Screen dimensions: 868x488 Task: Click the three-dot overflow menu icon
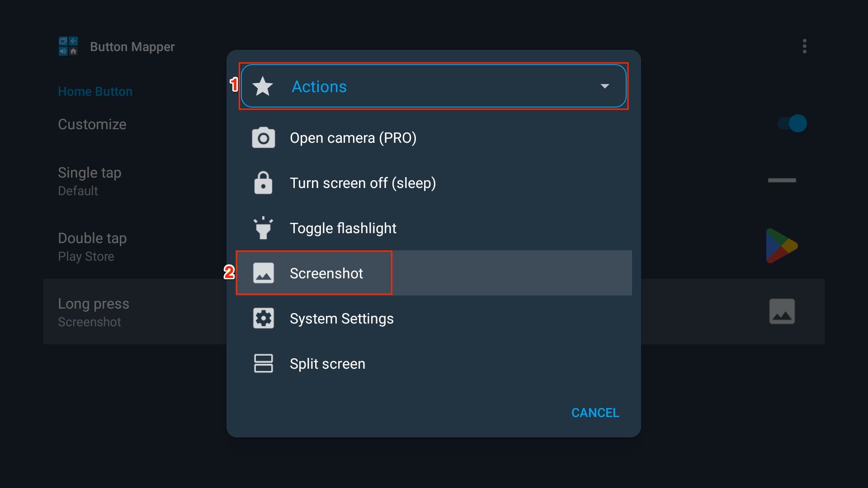[x=805, y=47]
